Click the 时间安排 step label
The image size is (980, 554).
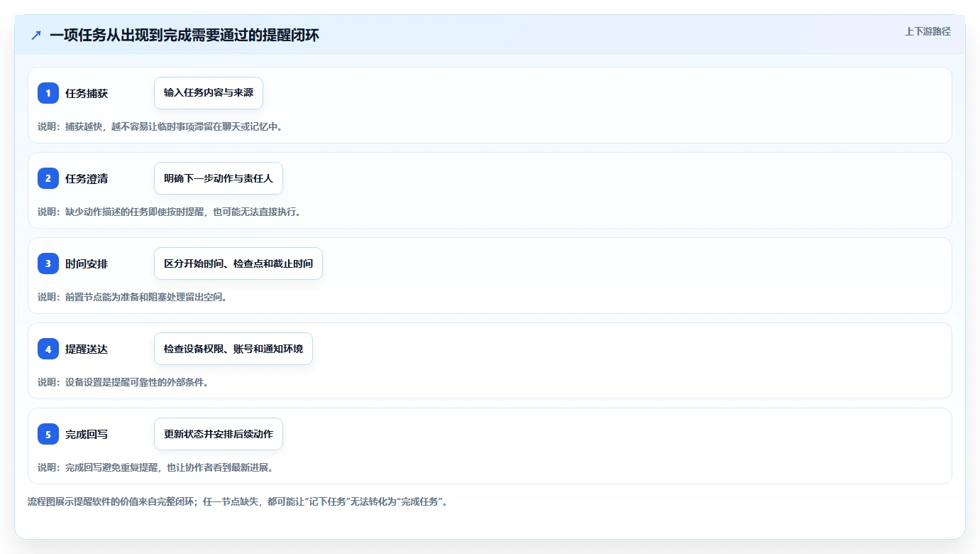(x=87, y=264)
